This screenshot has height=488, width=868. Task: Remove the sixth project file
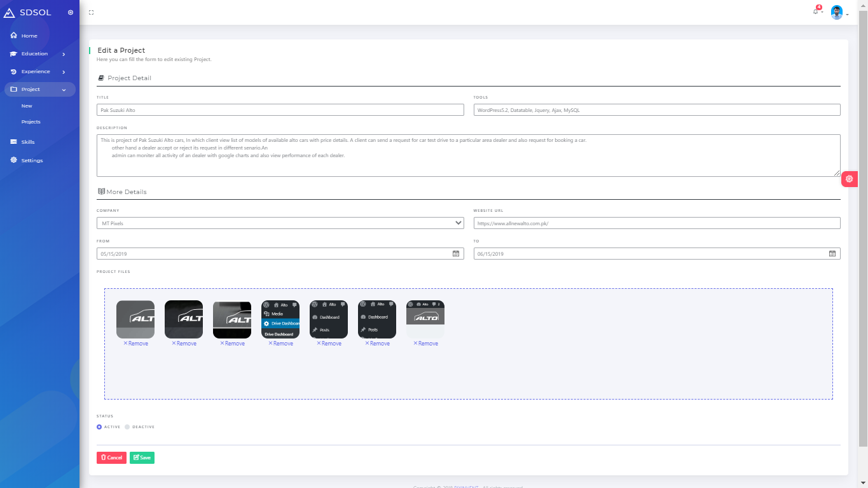pyautogui.click(x=377, y=344)
